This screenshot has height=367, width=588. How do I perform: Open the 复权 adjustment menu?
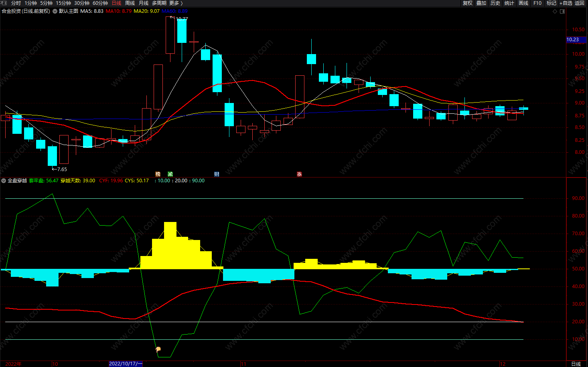[x=468, y=3]
